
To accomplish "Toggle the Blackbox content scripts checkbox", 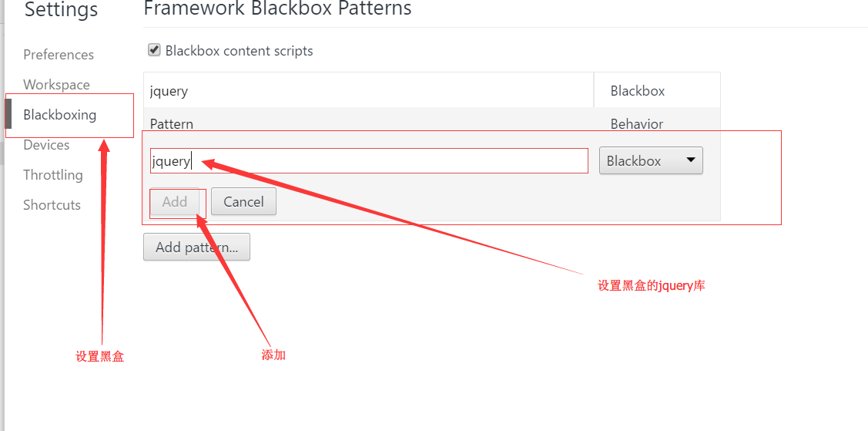I will (x=154, y=51).
